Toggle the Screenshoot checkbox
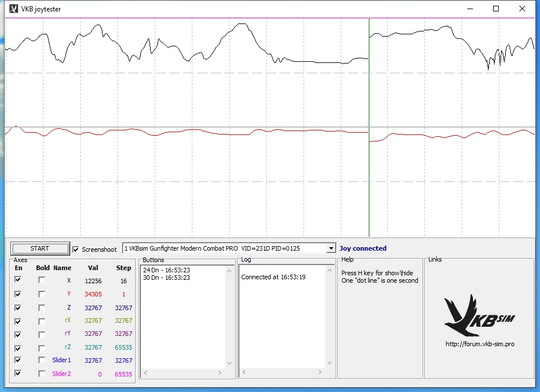This screenshot has width=540, height=392. (x=76, y=249)
